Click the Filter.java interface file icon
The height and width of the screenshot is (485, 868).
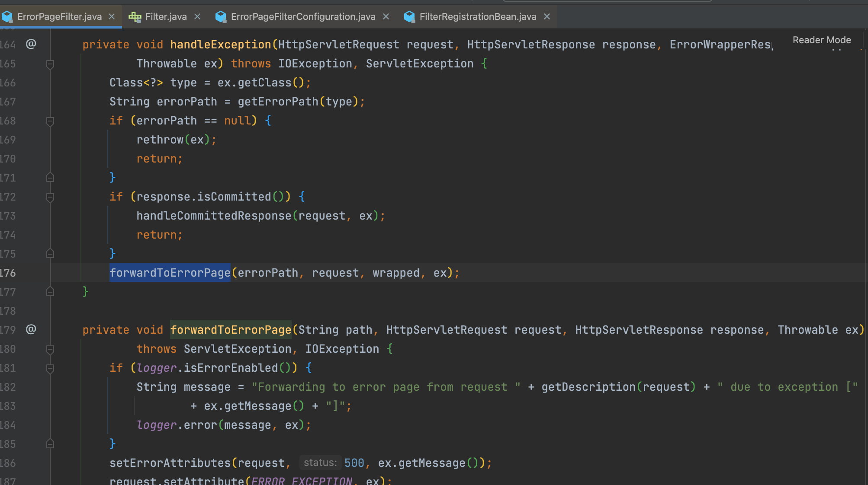click(135, 17)
